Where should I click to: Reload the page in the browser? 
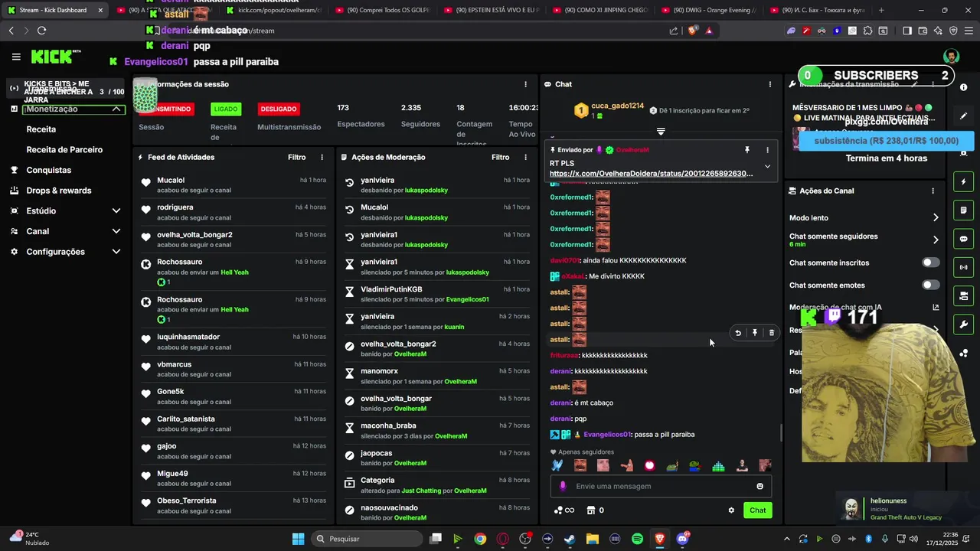(x=41, y=31)
